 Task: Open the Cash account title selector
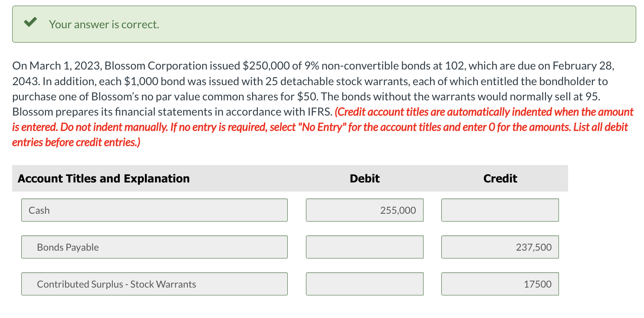(x=154, y=210)
